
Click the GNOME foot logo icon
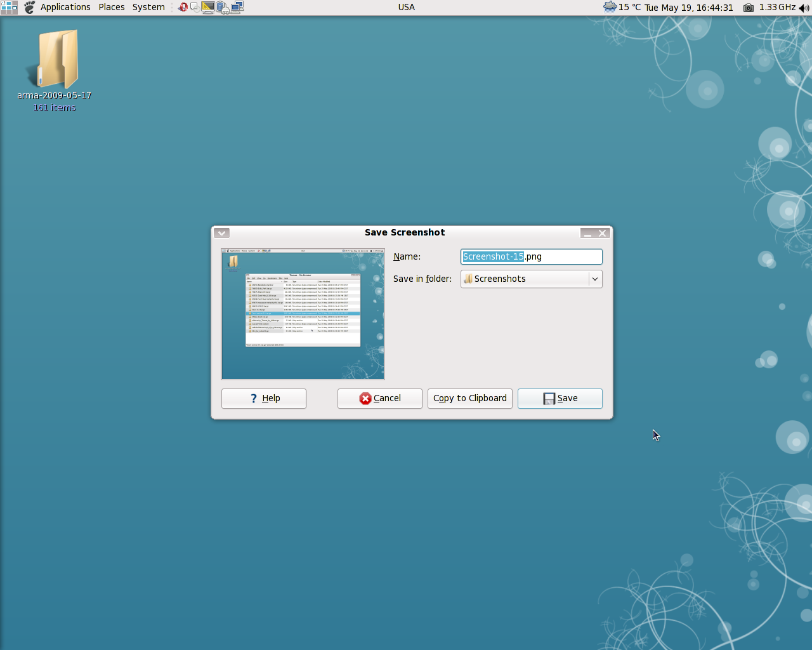click(29, 7)
